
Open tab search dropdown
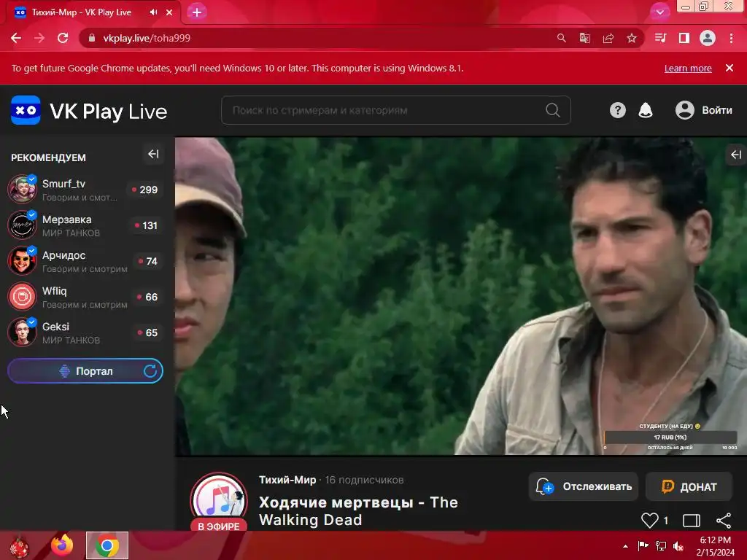pyautogui.click(x=659, y=12)
